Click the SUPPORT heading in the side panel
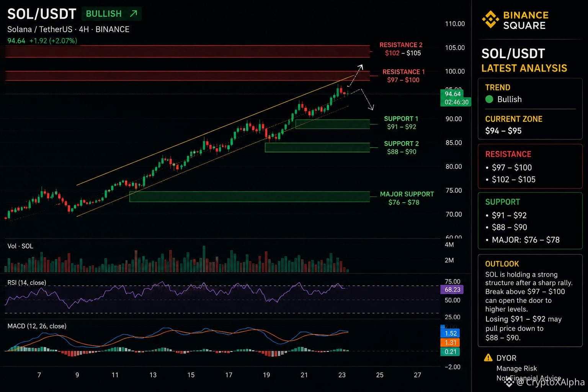 point(503,202)
